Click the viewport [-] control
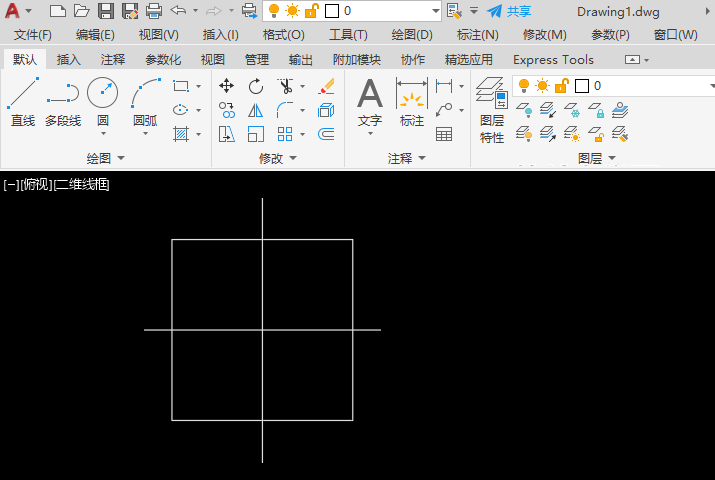715x480 pixels. pyautogui.click(x=11, y=185)
